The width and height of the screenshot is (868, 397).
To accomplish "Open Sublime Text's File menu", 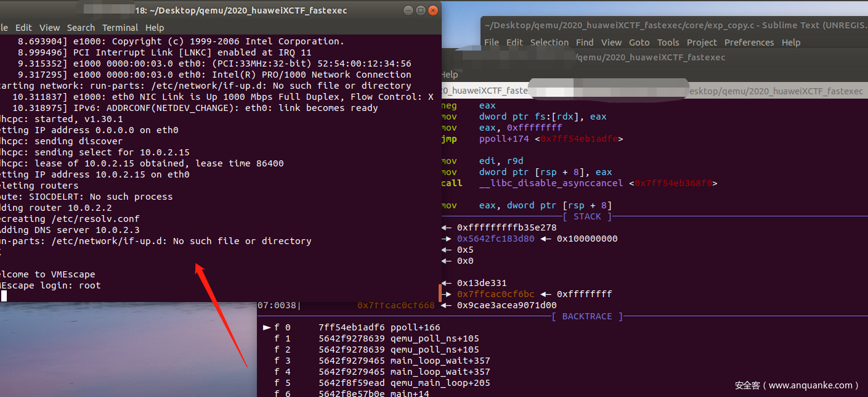I will 492,43.
